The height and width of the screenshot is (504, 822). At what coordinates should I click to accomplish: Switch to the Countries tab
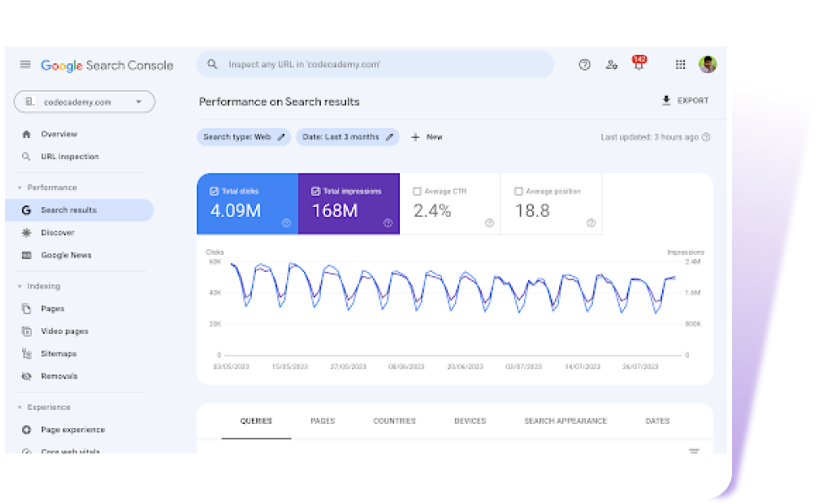pyautogui.click(x=394, y=421)
